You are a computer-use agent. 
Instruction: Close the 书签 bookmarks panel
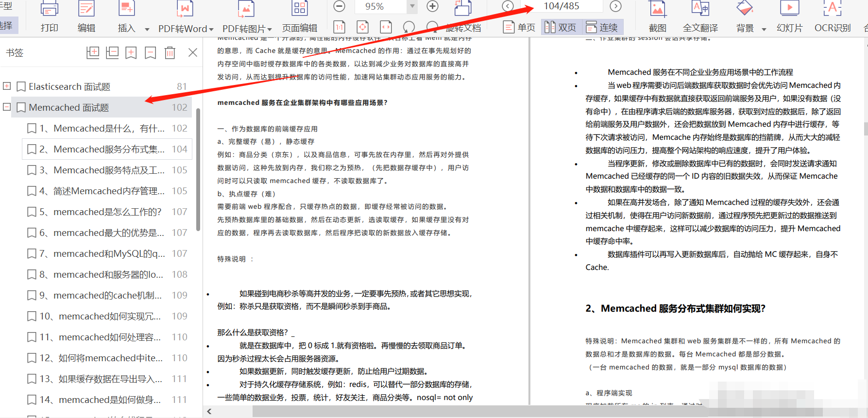click(193, 52)
